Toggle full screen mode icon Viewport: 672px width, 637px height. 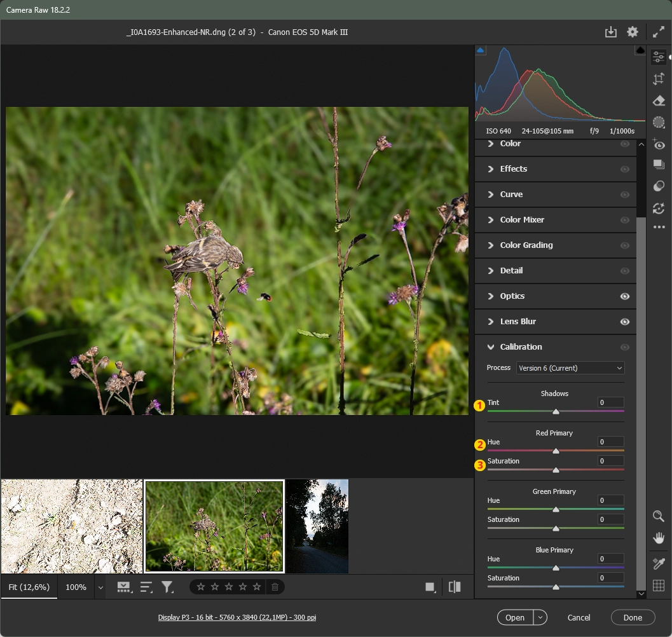(x=659, y=32)
